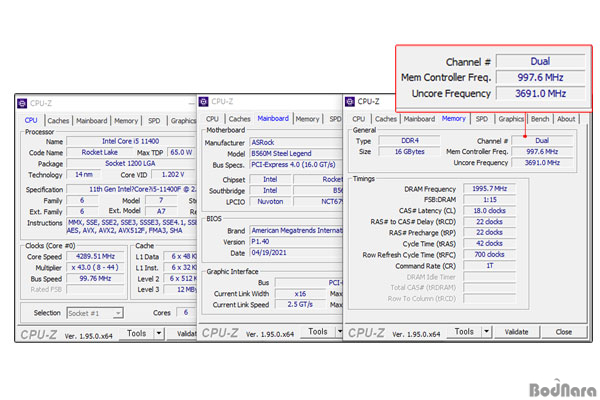Switch to the About tab
This screenshot has width=600, height=400.
[x=566, y=119]
